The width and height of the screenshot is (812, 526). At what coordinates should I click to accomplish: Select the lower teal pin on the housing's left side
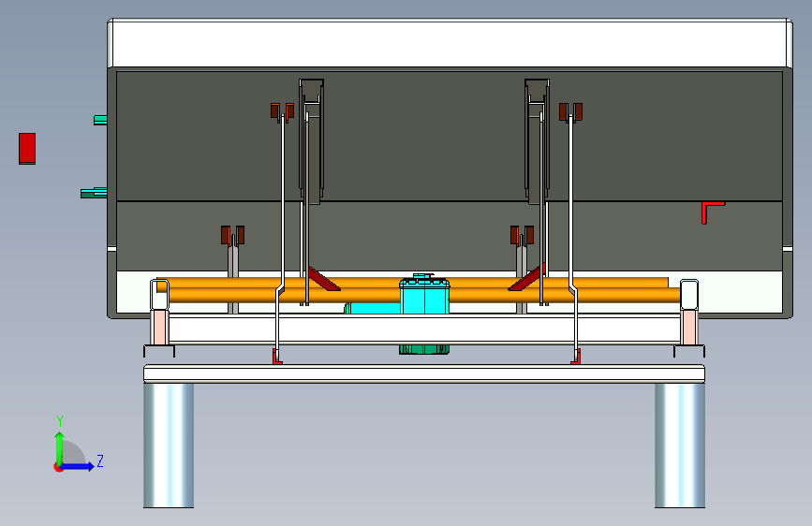94,193
